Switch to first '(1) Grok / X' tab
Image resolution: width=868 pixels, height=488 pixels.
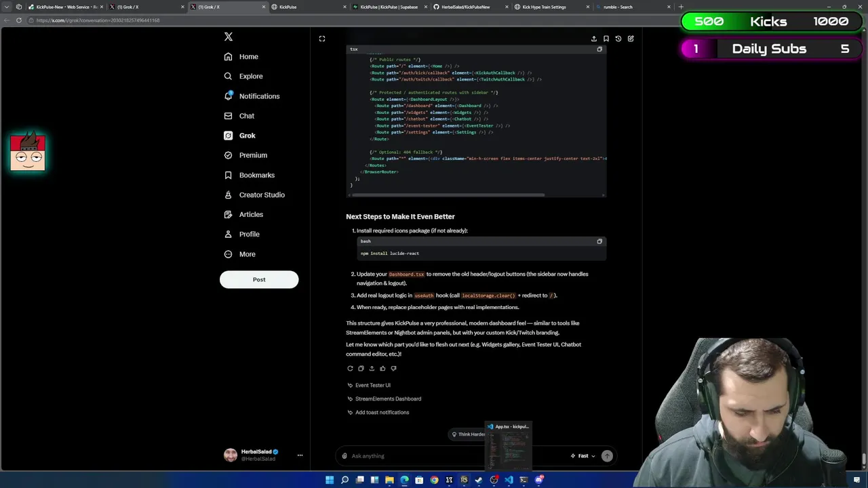(146, 7)
